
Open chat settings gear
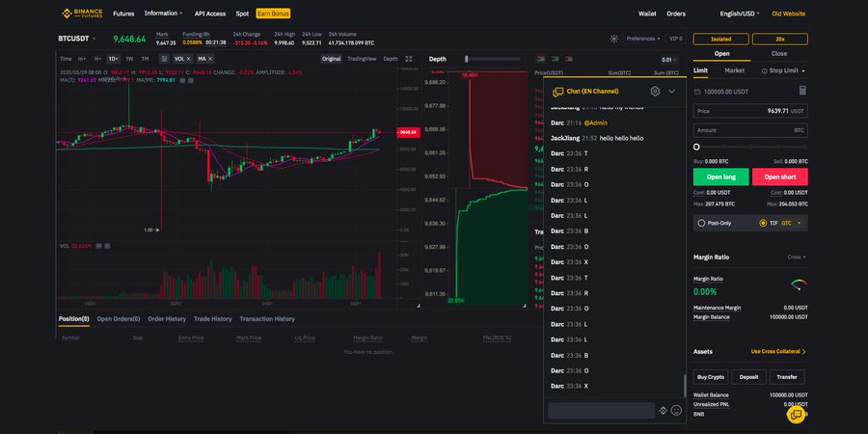coord(656,92)
